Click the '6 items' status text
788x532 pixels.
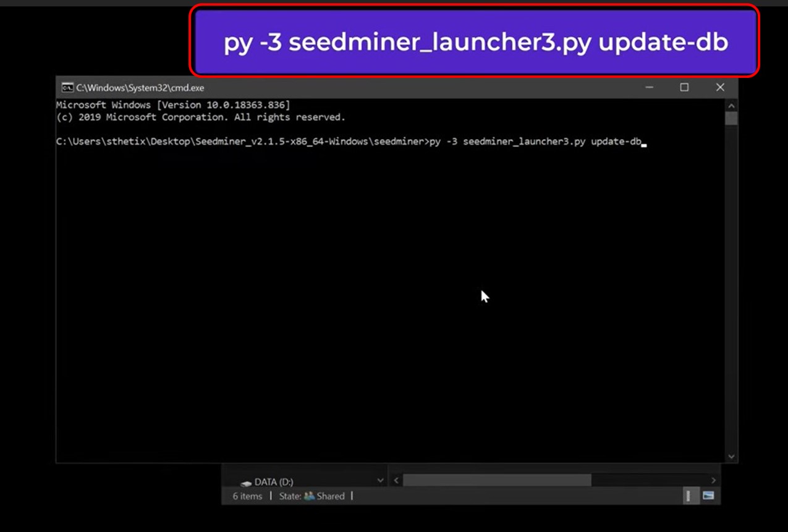coord(247,496)
